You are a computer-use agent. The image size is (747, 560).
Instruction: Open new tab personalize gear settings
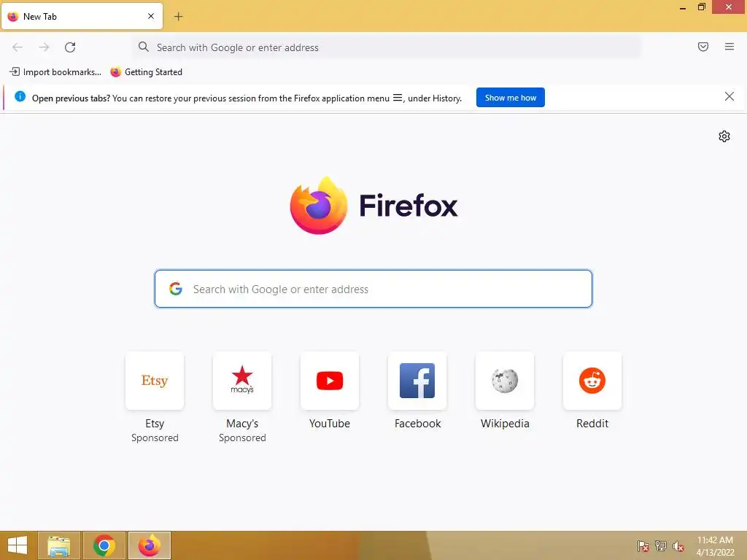pyautogui.click(x=724, y=136)
